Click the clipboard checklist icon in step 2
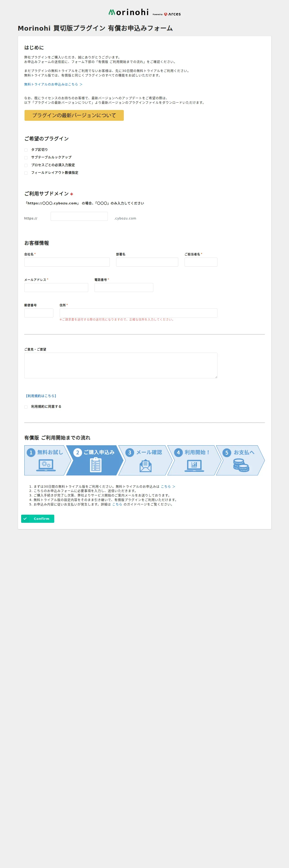Viewport: 289px width, 868px height. click(x=96, y=465)
